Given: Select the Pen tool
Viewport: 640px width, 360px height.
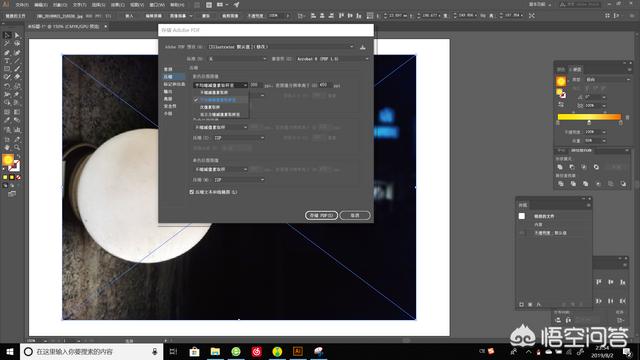Looking at the screenshot, I should point(7,53).
